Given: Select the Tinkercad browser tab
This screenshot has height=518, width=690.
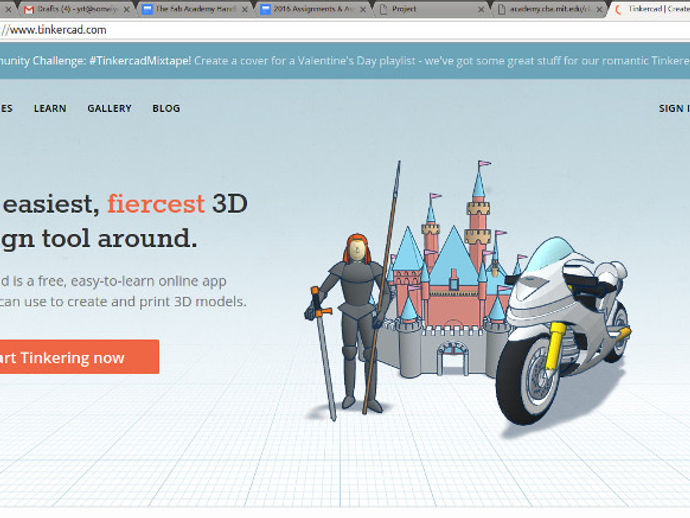Looking at the screenshot, I should (651, 9).
